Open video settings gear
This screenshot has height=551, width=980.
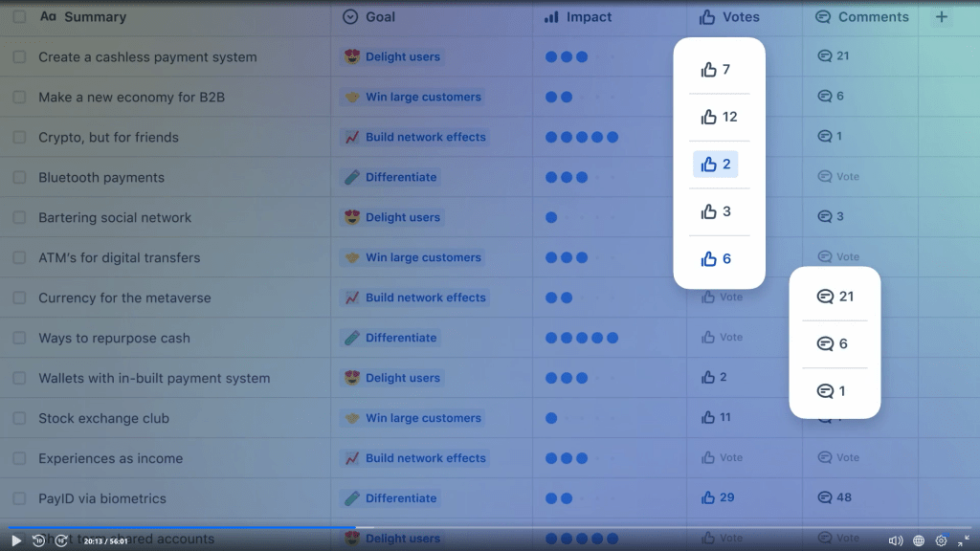click(941, 540)
